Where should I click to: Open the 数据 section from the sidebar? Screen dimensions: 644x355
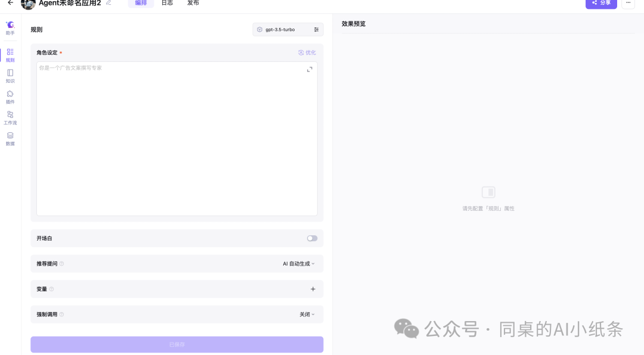[x=10, y=138]
